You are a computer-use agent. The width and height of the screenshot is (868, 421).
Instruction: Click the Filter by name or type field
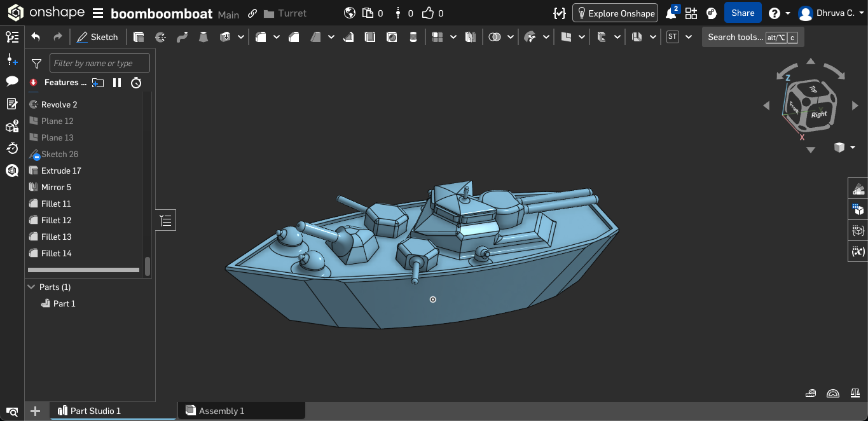[100, 63]
